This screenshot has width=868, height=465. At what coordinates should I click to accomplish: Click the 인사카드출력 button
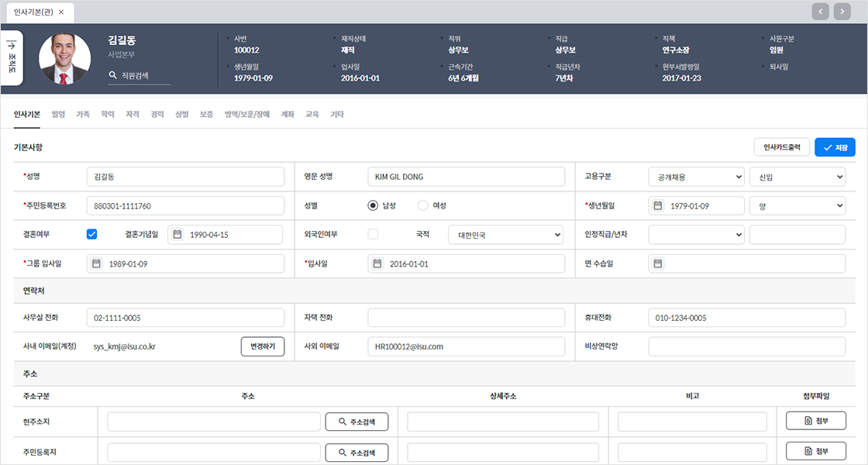[x=782, y=147]
